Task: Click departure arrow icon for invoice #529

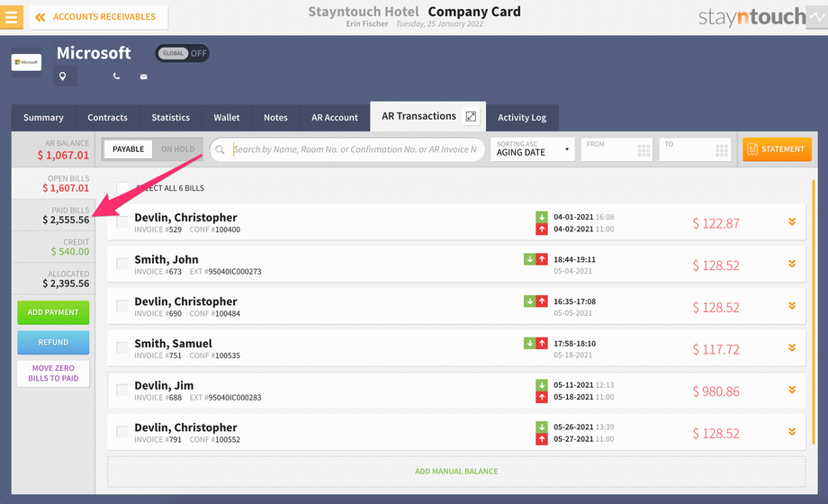Action: [542, 229]
